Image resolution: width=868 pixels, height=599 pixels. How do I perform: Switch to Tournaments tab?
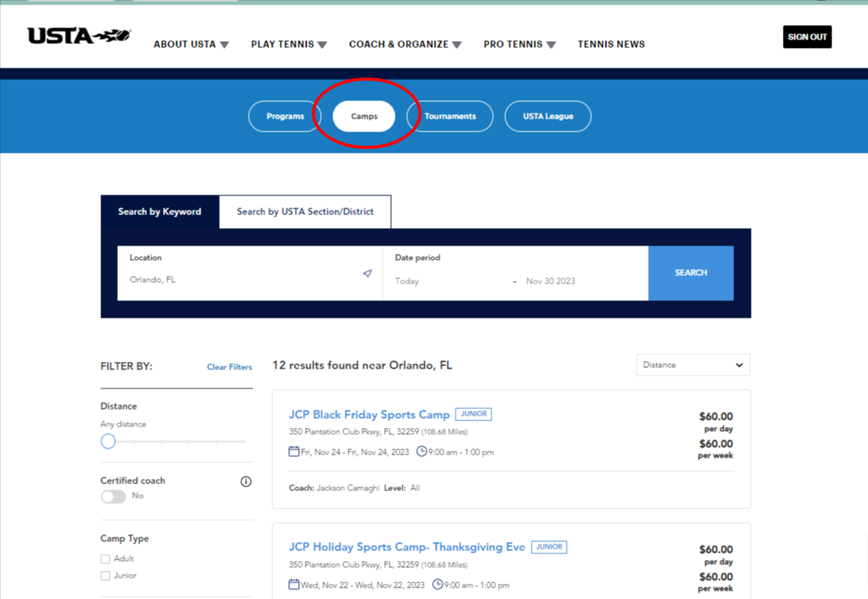450,116
